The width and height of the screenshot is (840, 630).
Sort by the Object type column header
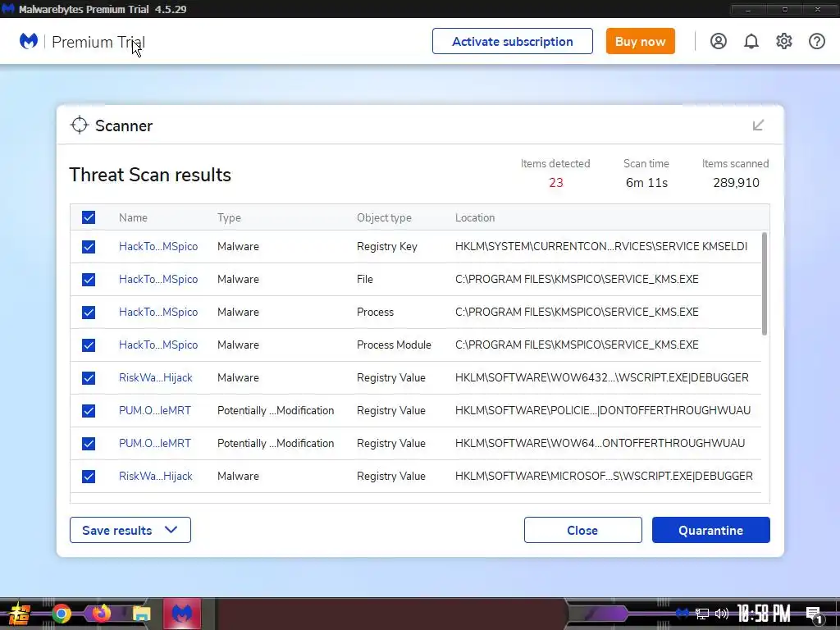pos(384,217)
